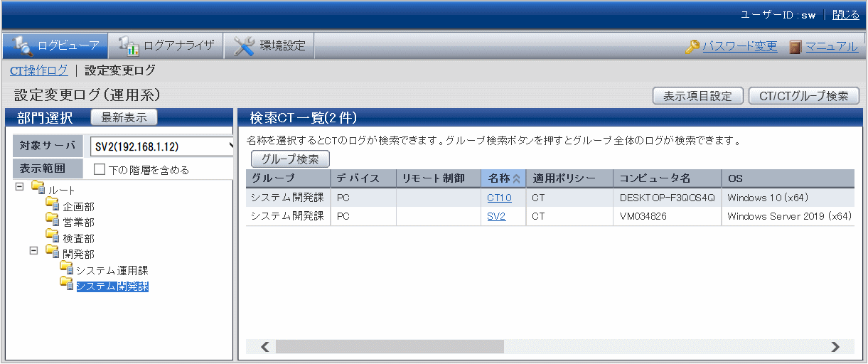Select 開発部 in the tree

[x=78, y=255]
